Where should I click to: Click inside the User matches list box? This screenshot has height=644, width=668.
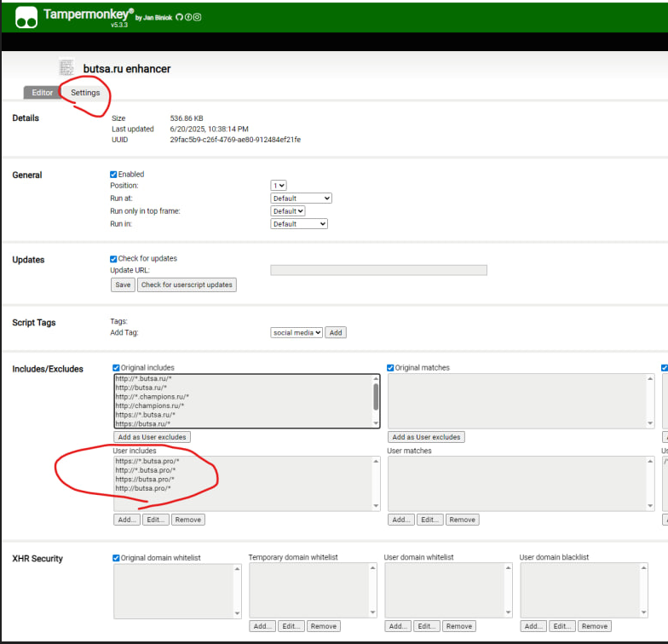point(521,484)
